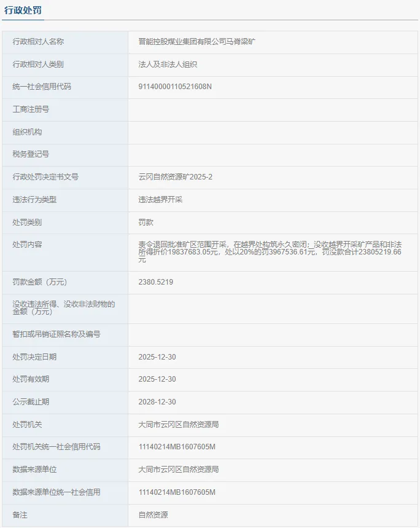Click decision date 2025-12-30 in 处罚决定日期 row
420x528 pixels.
[157, 357]
